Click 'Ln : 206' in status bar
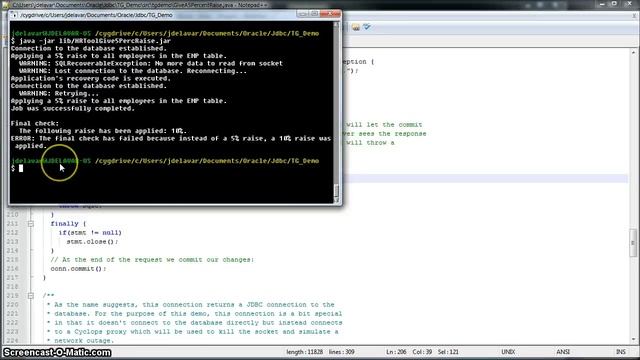Image resolution: width=640 pixels, height=360 pixels. (396, 352)
